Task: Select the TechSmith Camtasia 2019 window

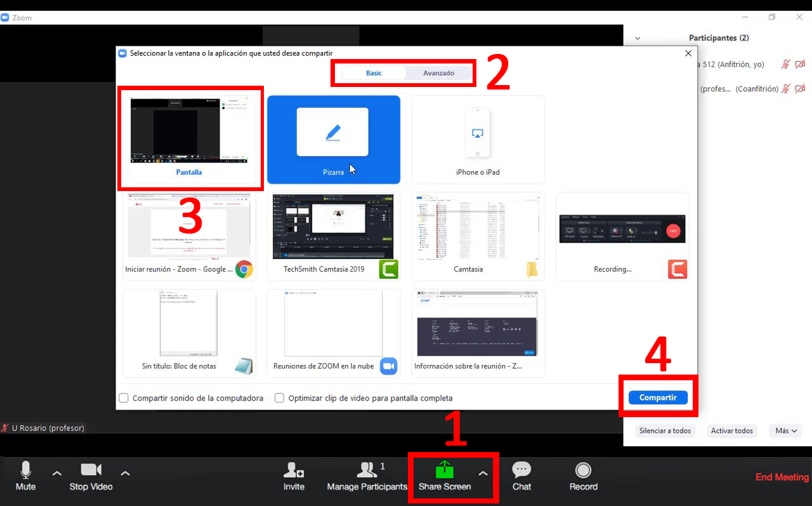Action: coord(334,237)
